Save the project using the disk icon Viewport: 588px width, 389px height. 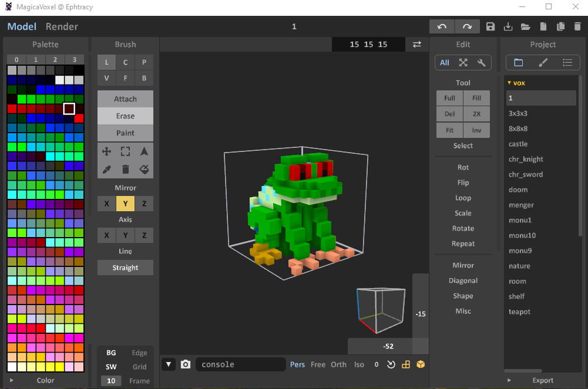[x=490, y=26]
